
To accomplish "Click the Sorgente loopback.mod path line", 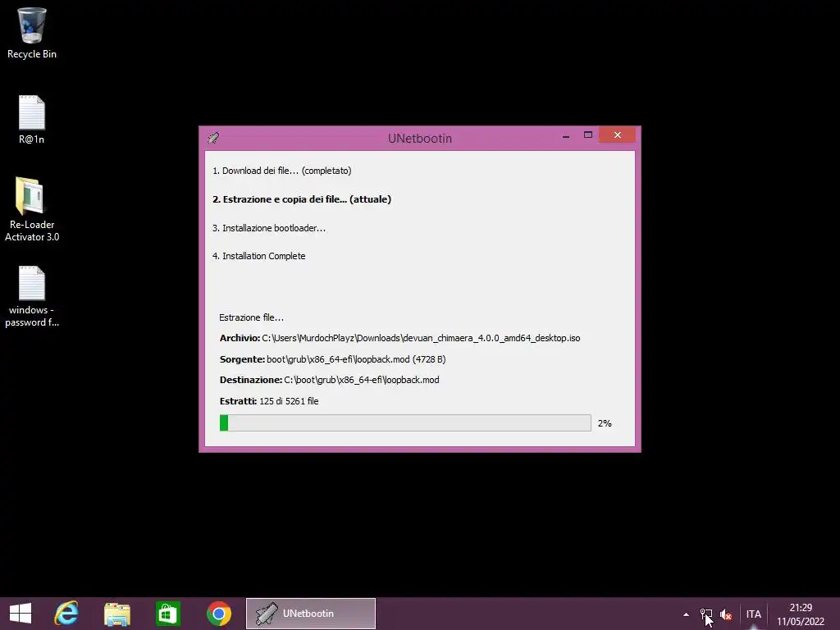I will coord(333,359).
